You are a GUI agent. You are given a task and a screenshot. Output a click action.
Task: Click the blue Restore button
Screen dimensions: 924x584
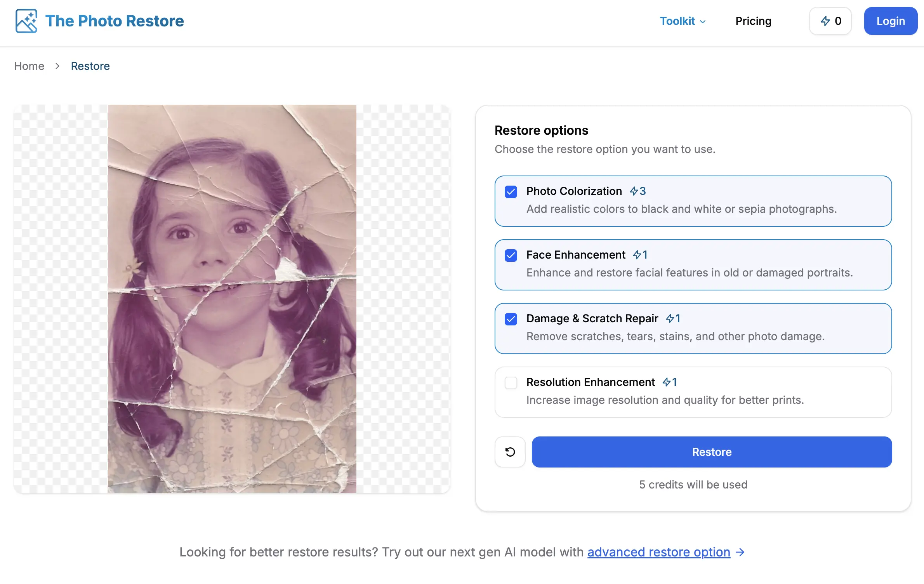tap(712, 452)
